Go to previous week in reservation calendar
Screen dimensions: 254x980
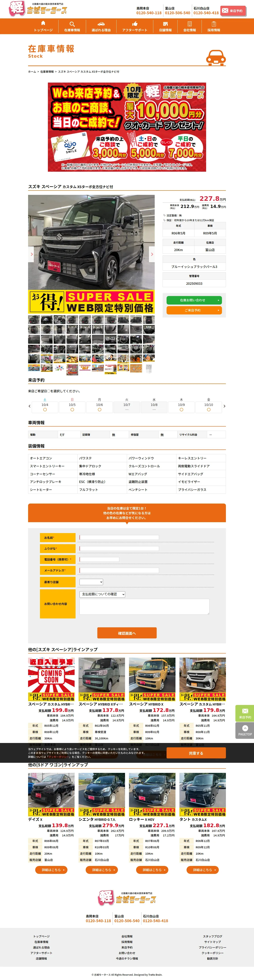pyautogui.click(x=30, y=406)
